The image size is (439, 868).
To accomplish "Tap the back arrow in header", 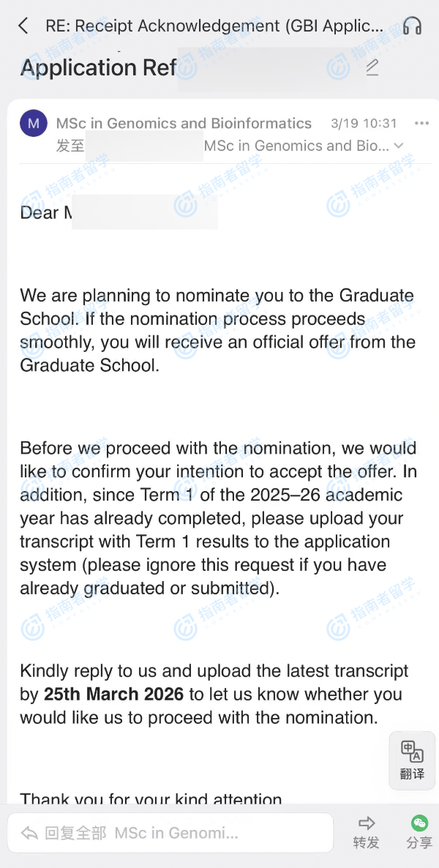I will pyautogui.click(x=23, y=26).
